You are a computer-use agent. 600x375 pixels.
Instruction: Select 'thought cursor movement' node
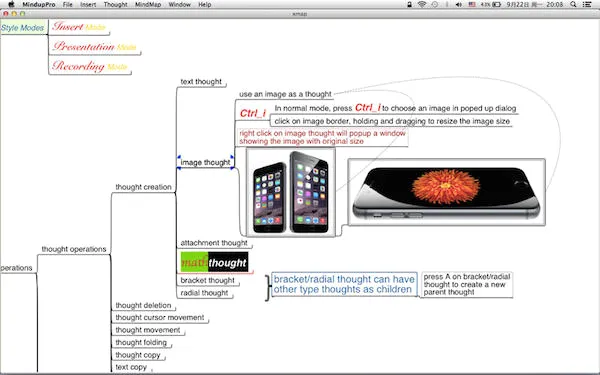coord(160,318)
